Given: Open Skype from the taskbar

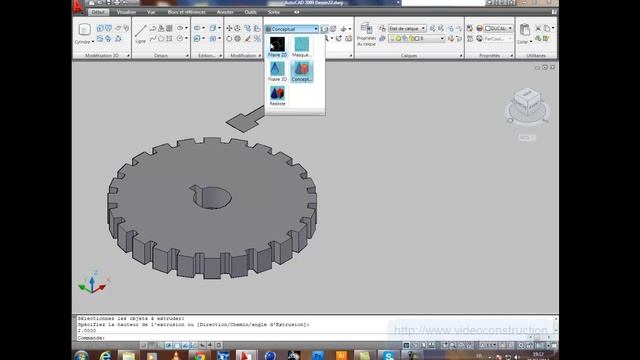Looking at the screenshot, I should pyautogui.click(x=388, y=355).
